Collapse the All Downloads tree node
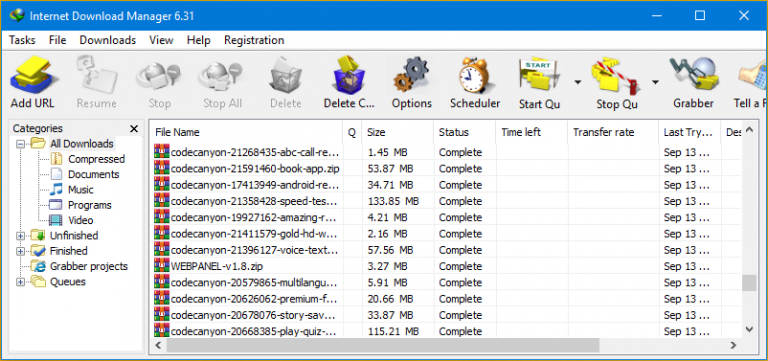 tap(20, 144)
